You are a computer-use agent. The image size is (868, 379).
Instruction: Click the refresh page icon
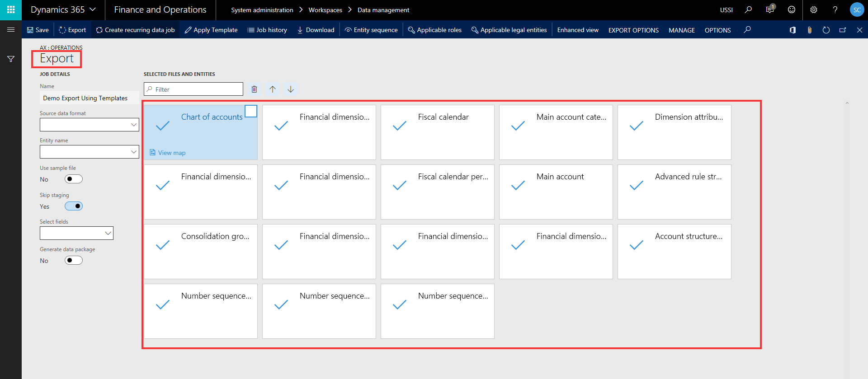tap(826, 30)
